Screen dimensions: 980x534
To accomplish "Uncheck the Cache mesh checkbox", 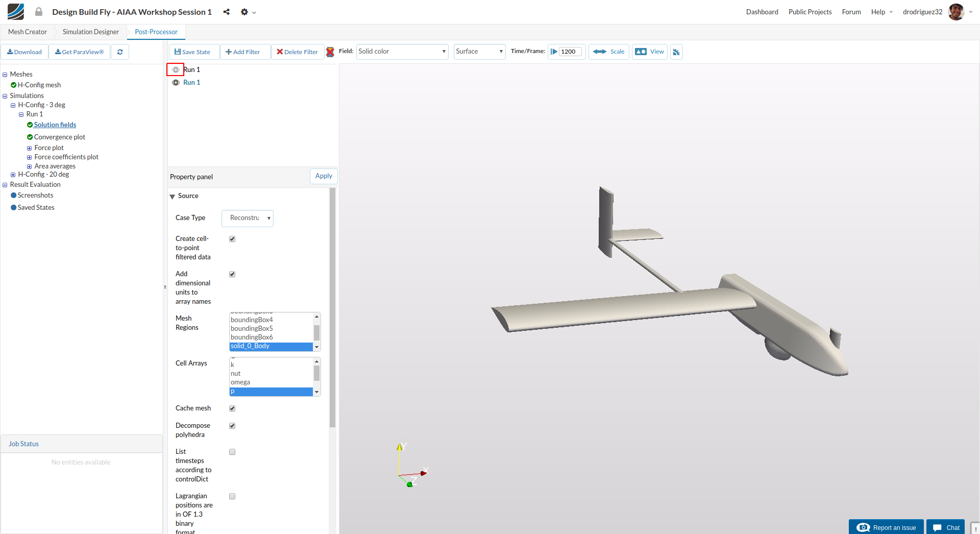I will coord(232,408).
